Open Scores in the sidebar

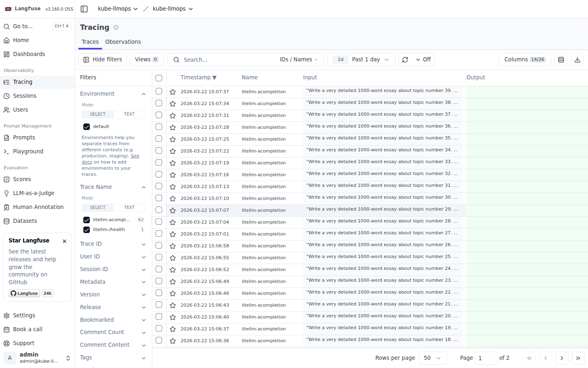click(37, 179)
